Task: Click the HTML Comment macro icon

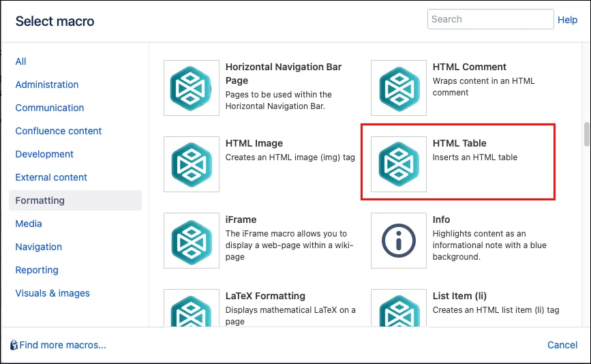Action: click(399, 88)
